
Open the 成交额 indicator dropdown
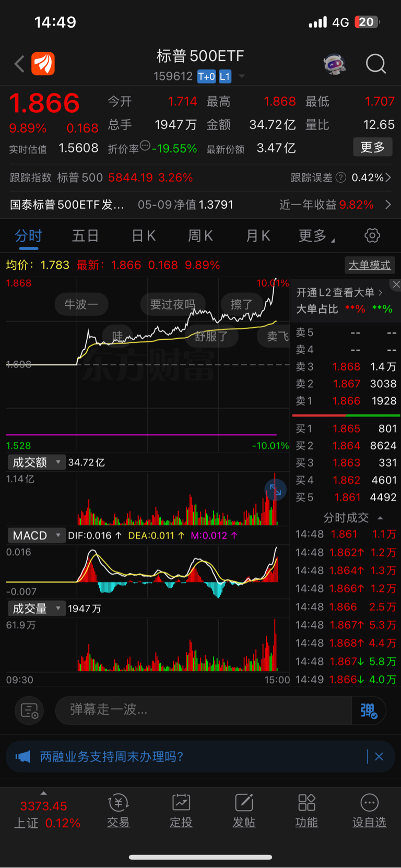coord(36,462)
